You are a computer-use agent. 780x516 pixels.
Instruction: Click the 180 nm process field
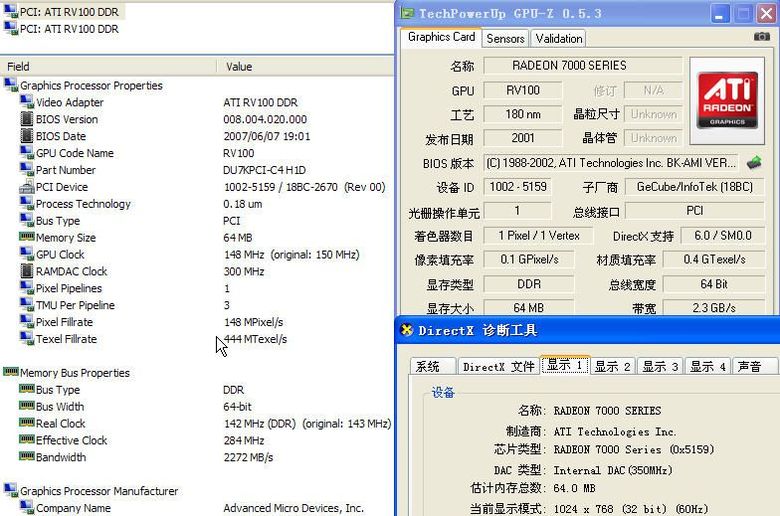[x=523, y=114]
